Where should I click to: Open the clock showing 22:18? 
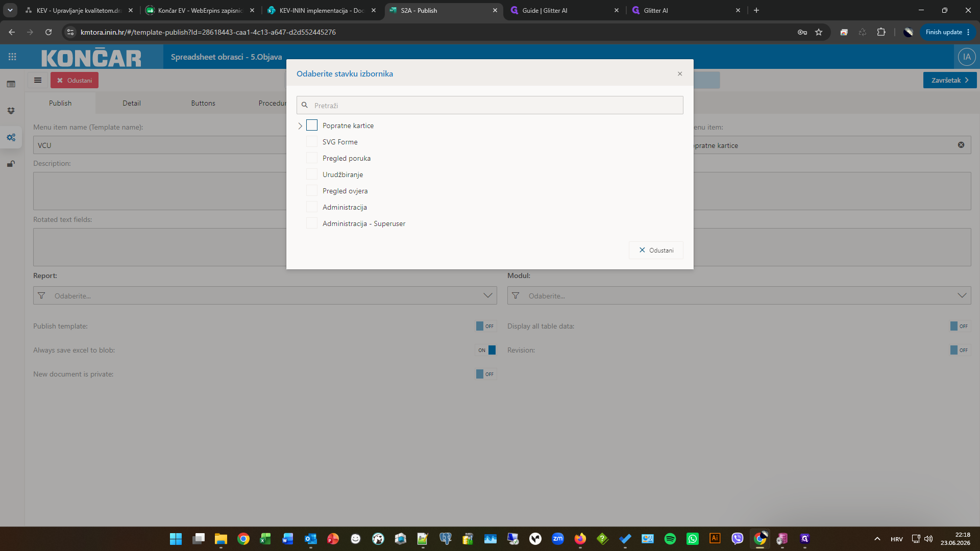pyautogui.click(x=955, y=539)
